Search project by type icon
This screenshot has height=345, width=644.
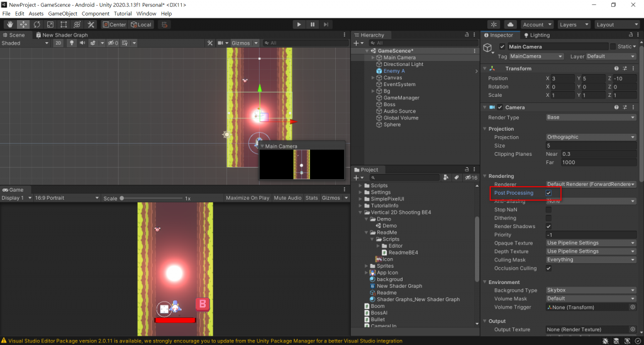446,178
